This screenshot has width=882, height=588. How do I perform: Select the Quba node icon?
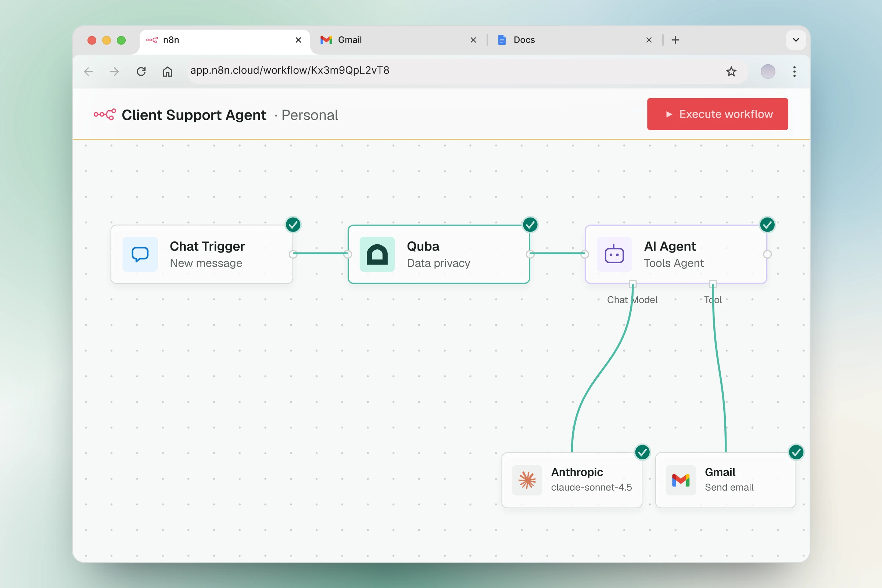click(x=377, y=254)
